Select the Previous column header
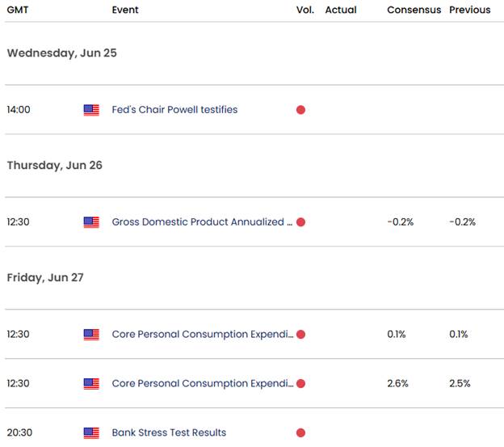 pyautogui.click(x=470, y=10)
